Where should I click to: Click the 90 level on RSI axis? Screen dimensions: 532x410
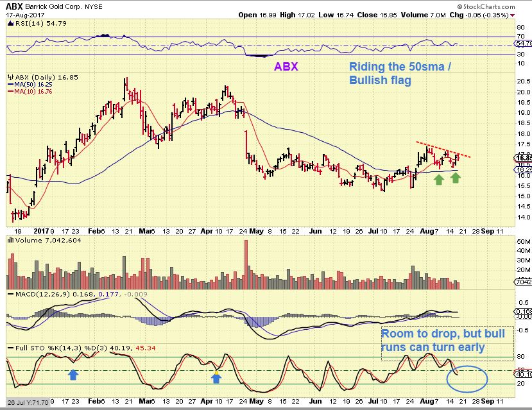point(520,28)
